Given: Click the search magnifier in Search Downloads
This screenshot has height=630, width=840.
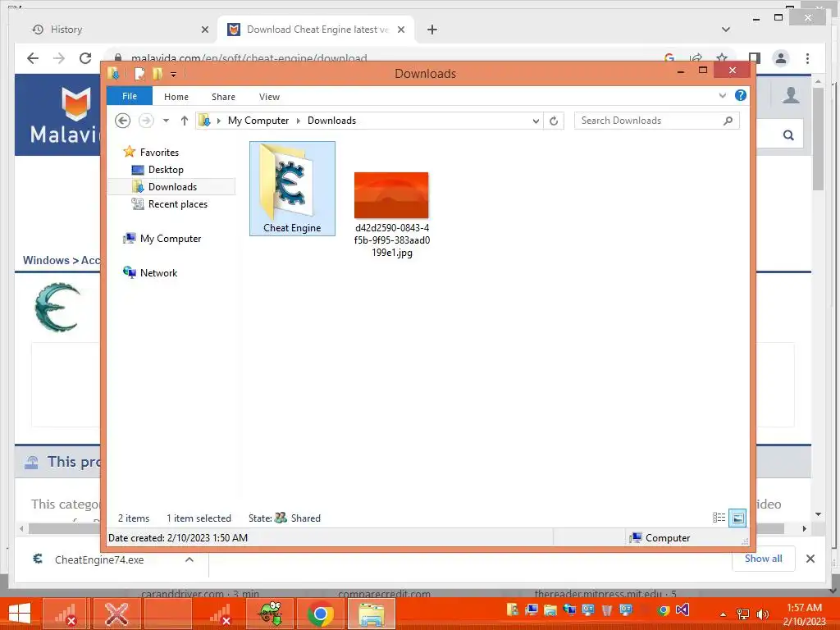Looking at the screenshot, I should pos(728,121).
